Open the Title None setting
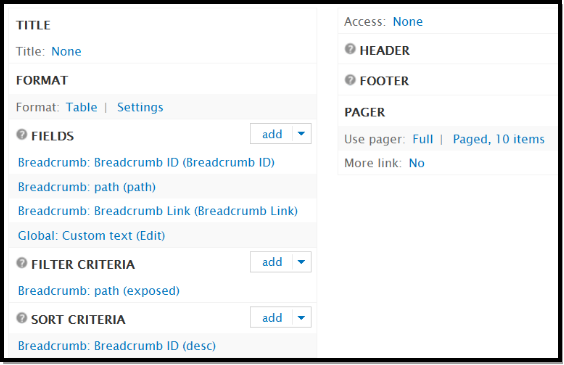The width and height of the screenshot is (564, 365). point(66,51)
